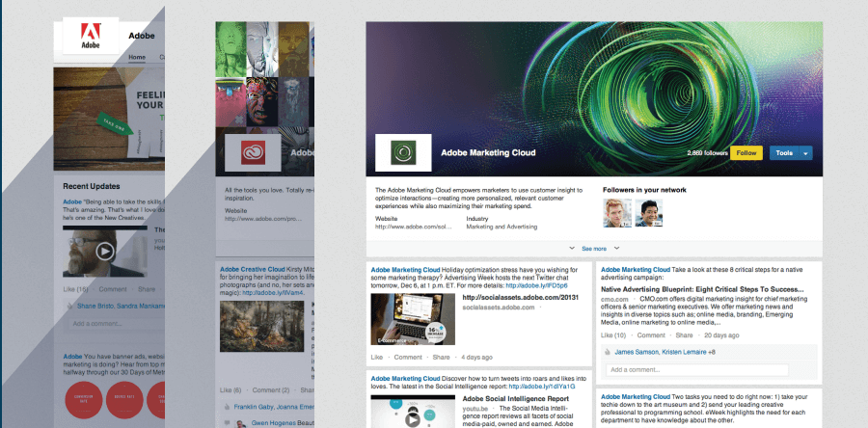
Task: Open the second follower's profile photo
Action: coord(646,212)
